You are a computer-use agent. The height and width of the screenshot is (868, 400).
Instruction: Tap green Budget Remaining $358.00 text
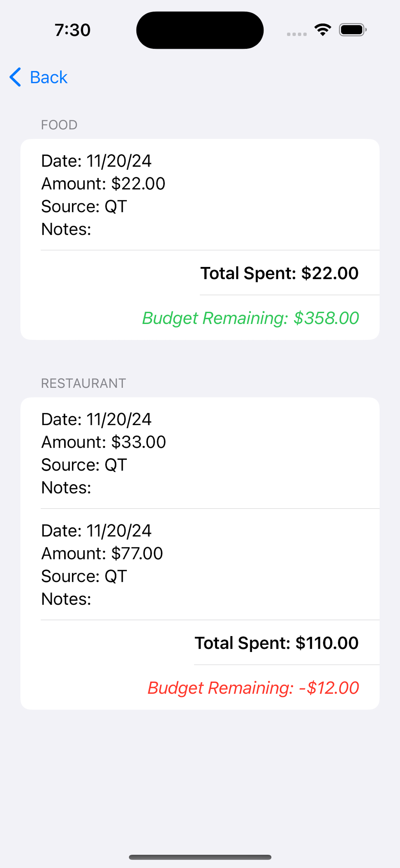(x=251, y=318)
